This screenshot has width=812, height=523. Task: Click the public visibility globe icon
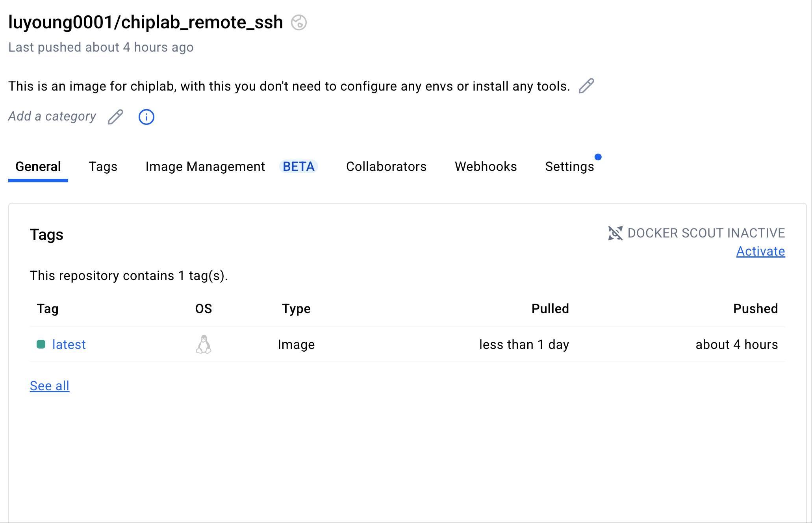pyautogui.click(x=299, y=22)
